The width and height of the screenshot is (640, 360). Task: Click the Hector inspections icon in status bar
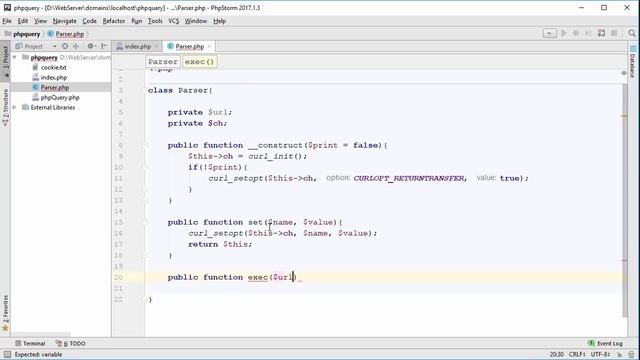631,354
